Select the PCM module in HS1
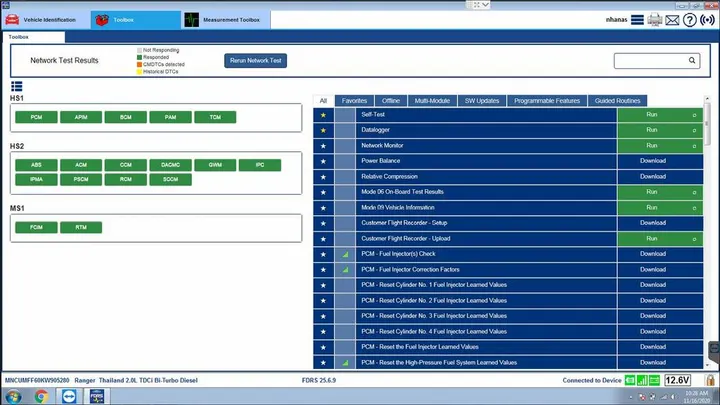Image resolution: width=720 pixels, height=405 pixels. 36,117
